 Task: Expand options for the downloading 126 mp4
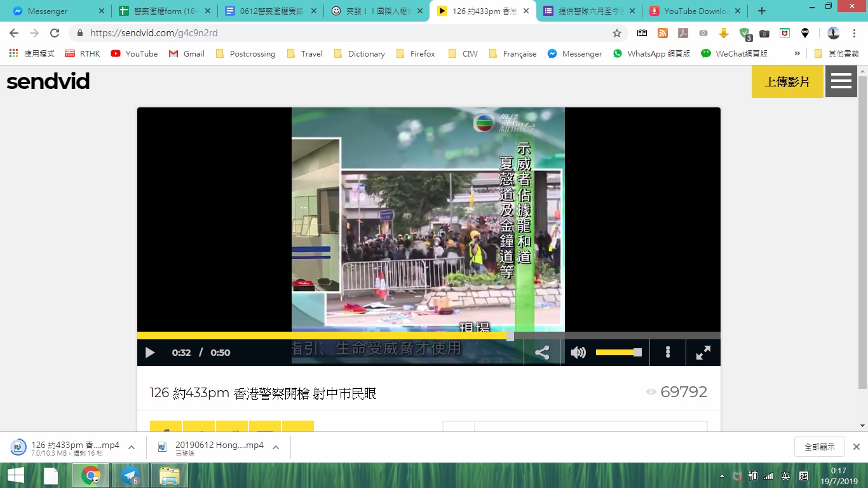[x=132, y=447]
